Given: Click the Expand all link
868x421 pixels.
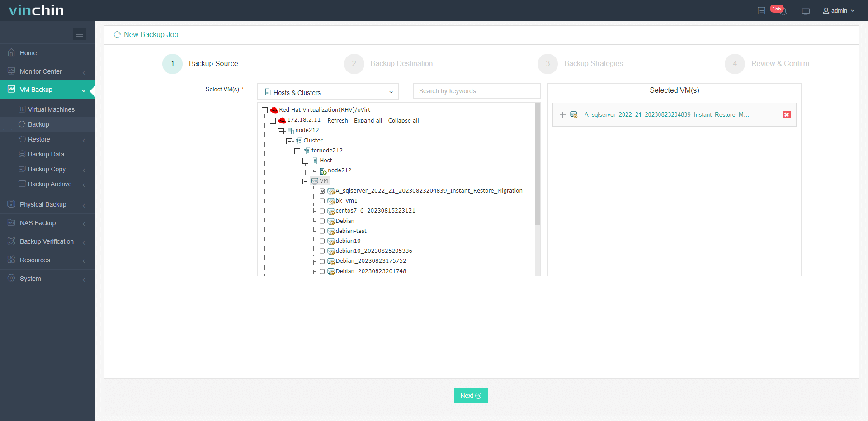Looking at the screenshot, I should pos(368,121).
